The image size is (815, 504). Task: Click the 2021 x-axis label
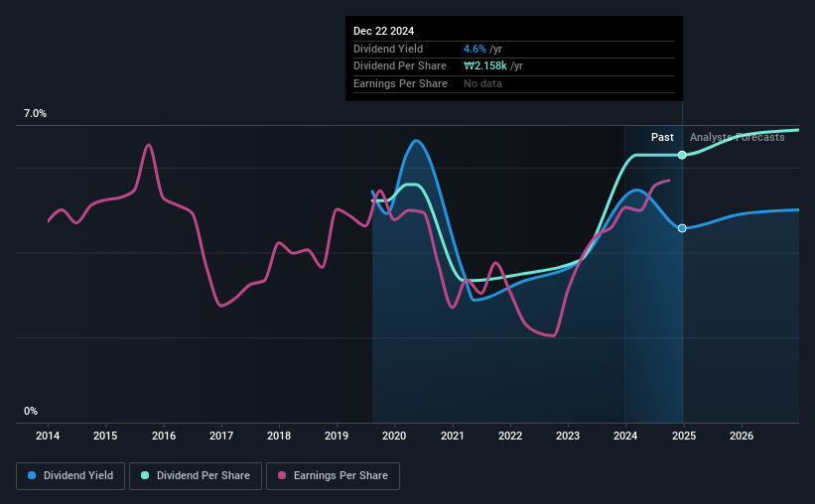pyautogui.click(x=453, y=436)
